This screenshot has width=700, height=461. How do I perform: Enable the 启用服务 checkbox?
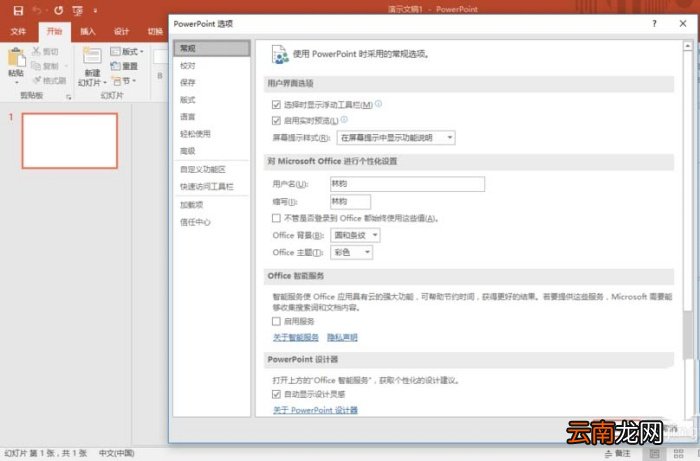coord(276,321)
